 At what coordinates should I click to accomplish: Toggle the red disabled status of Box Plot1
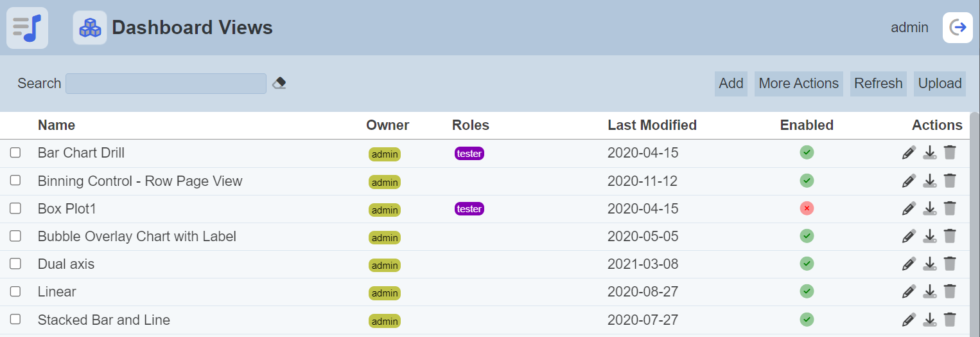807,208
